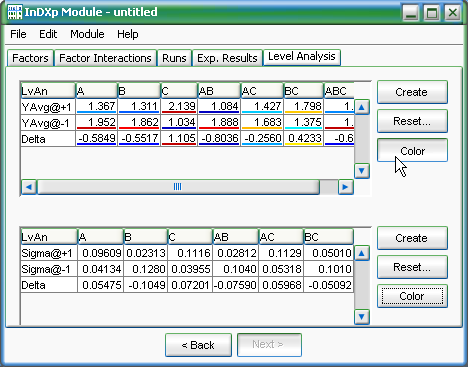Open the File menu
The height and width of the screenshot is (367, 468).
click(x=18, y=34)
